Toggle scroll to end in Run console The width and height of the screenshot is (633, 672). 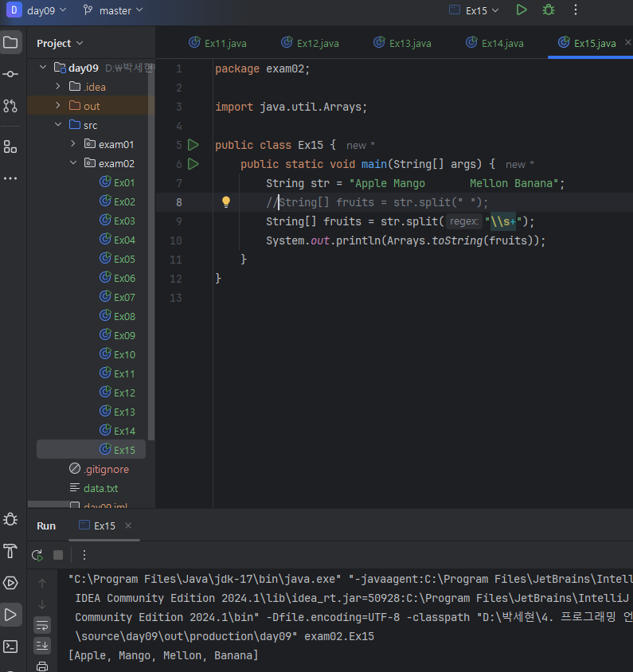(x=42, y=645)
